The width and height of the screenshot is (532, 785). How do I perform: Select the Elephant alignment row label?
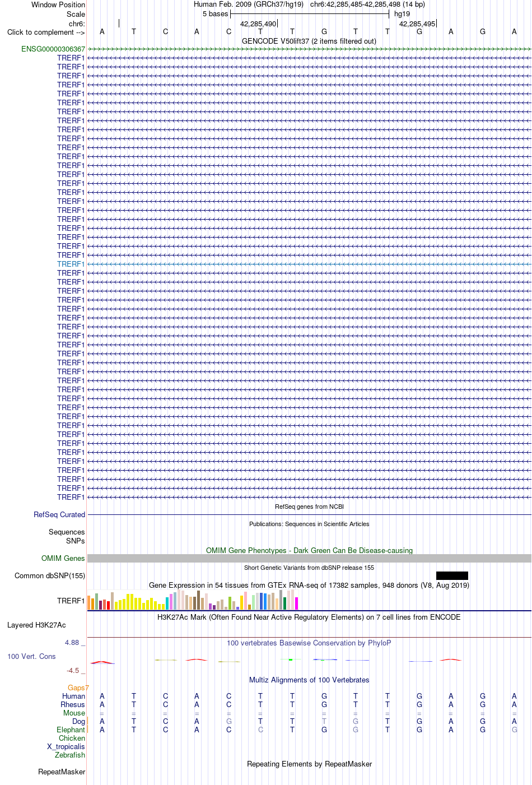(x=71, y=730)
